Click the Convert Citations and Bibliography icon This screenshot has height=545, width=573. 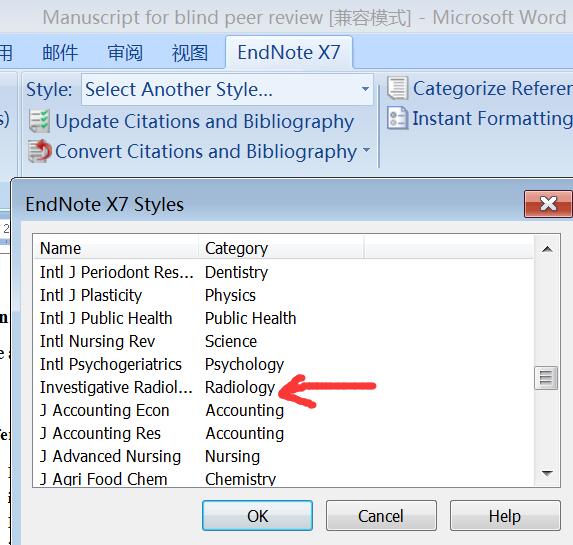pyautogui.click(x=40, y=151)
